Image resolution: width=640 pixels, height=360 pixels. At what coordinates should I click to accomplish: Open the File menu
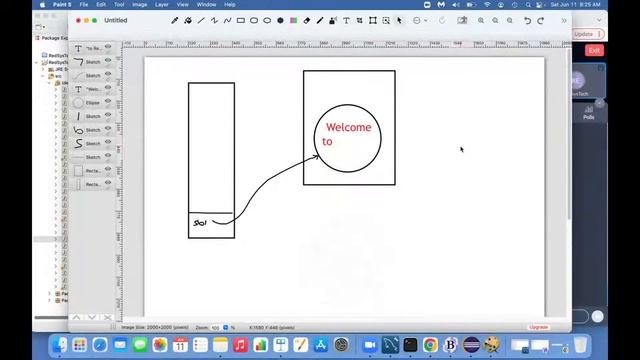pos(84,4)
